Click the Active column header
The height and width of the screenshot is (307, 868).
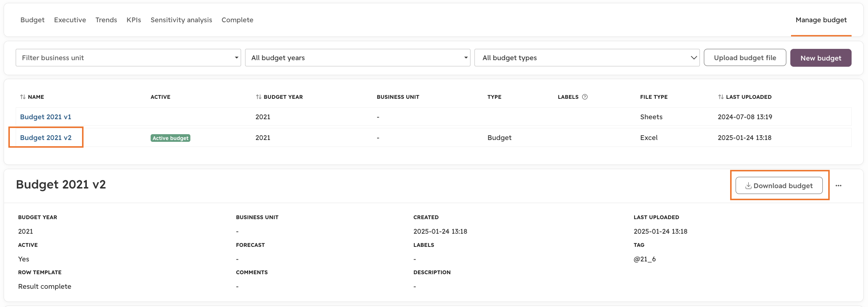(160, 97)
